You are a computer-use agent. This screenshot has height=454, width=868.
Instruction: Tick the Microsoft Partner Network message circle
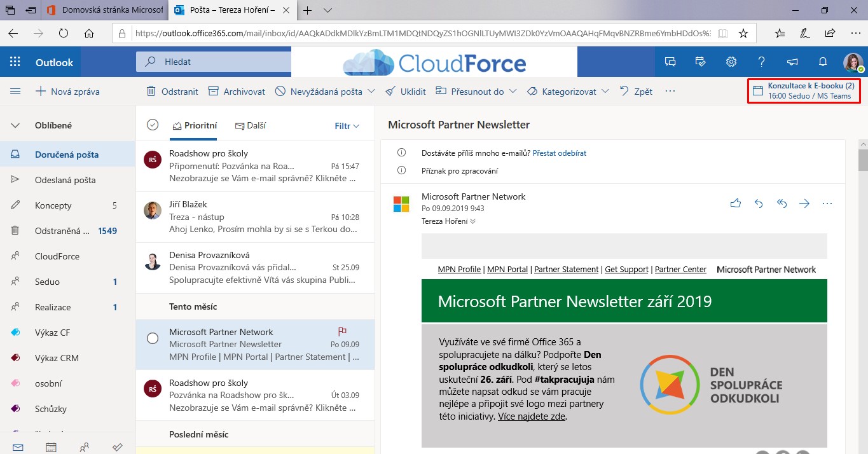coord(153,338)
